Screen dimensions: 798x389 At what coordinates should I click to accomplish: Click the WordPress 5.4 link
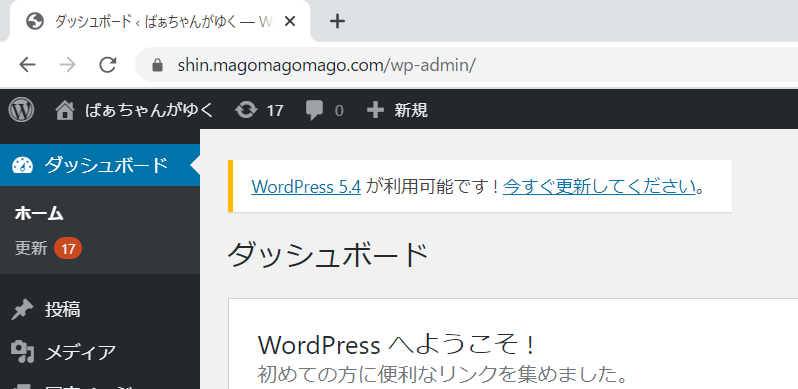[306, 187]
